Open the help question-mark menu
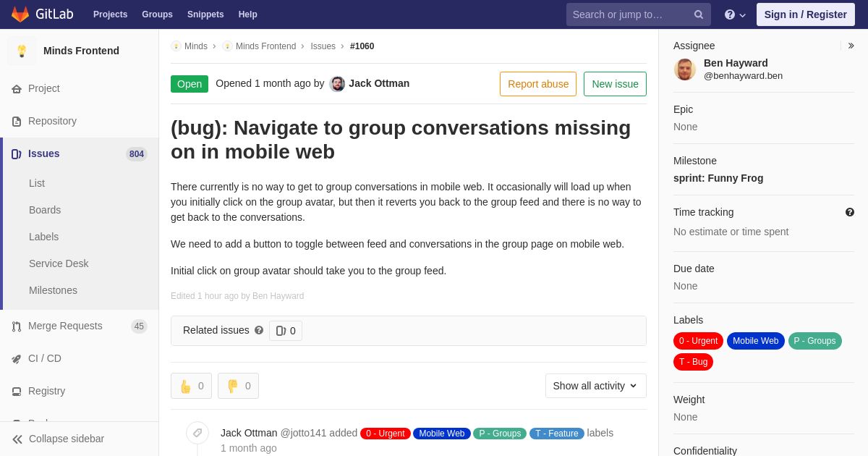Viewport: 868px width, 456px height. (735, 14)
